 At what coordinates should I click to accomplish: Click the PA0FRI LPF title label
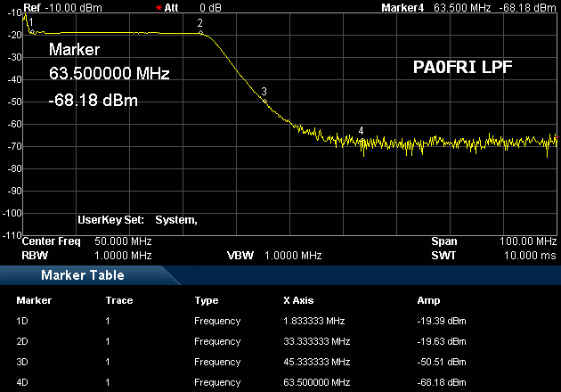[x=462, y=68]
